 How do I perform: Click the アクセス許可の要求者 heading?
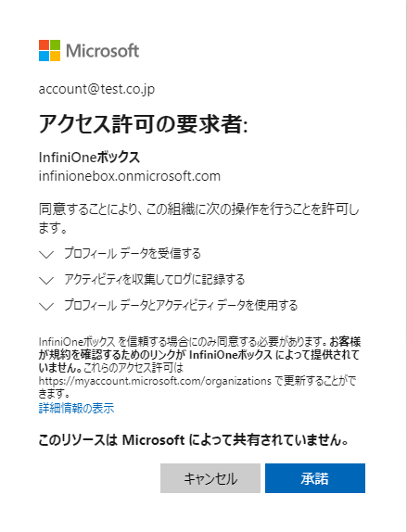(144, 124)
